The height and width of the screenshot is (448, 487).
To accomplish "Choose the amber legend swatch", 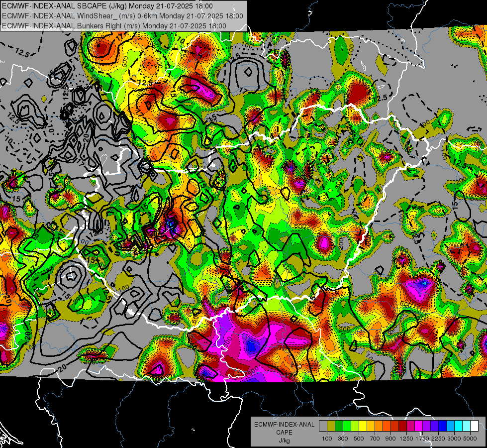I will tap(371, 426).
